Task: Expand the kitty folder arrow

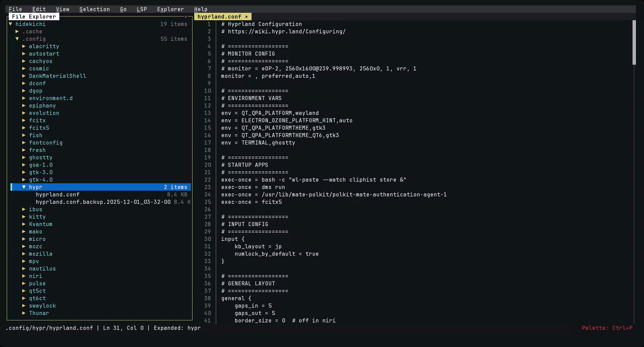Action: (x=24, y=217)
